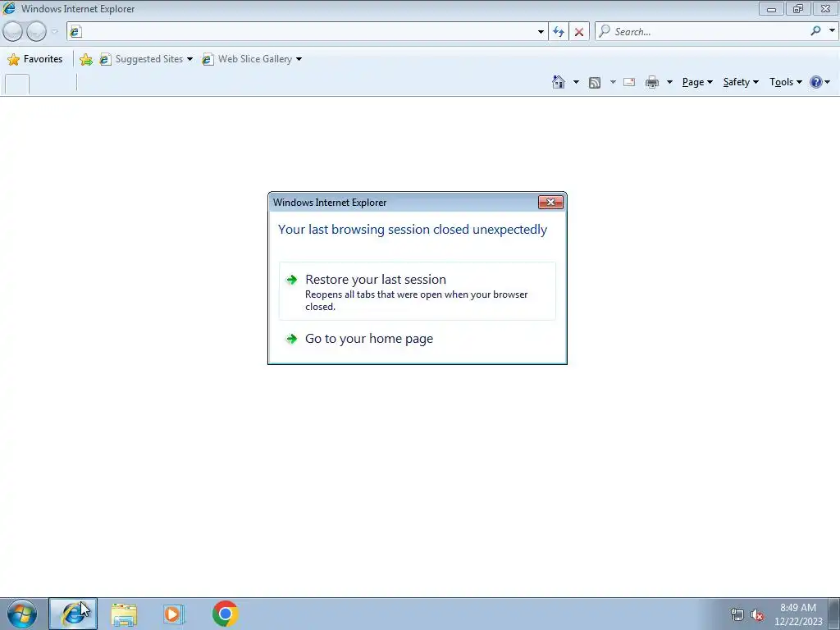Expand feeds dropdown arrow

coord(613,82)
